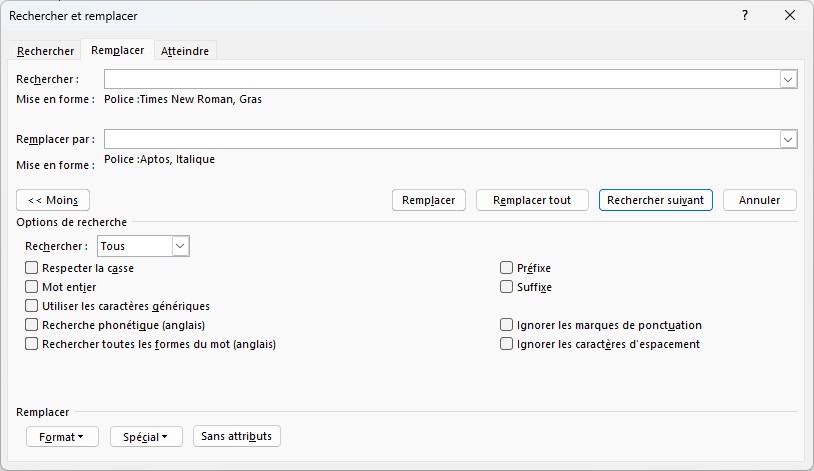Switch to the Atteindre tab

[185, 51]
